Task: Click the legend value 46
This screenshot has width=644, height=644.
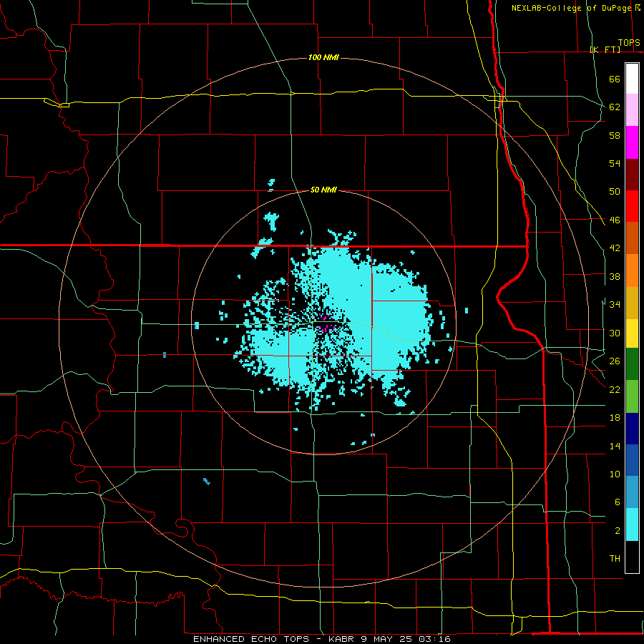Action: (x=615, y=220)
